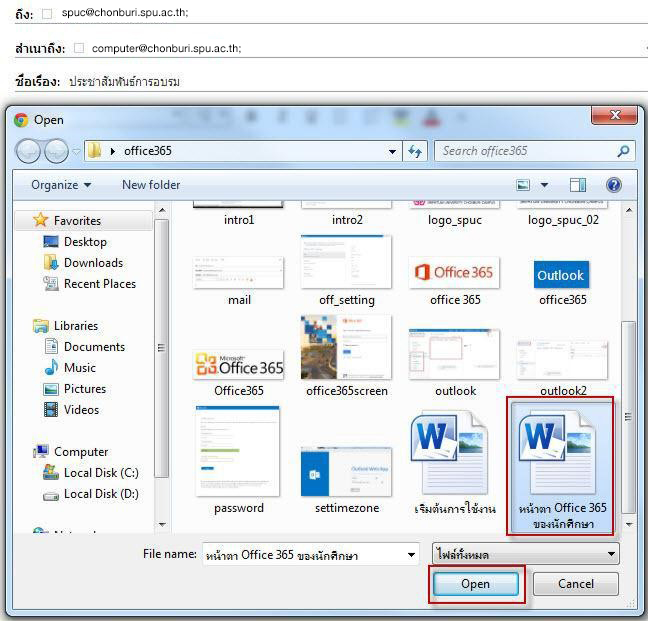Viewport: 648px width, 621px height.
Task: Select the 'office 365' orange logo file
Action: click(455, 281)
